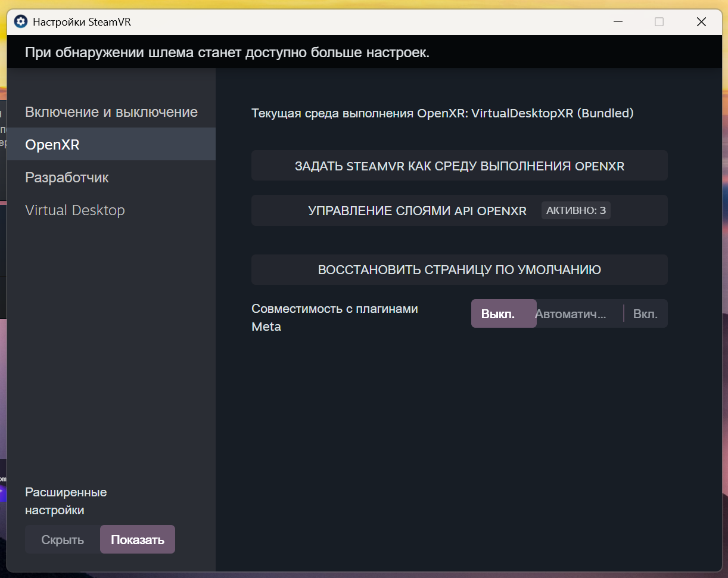Open УПРАВЛЕНИЕ СЛОЯМИ API OPENXR

pos(459,210)
